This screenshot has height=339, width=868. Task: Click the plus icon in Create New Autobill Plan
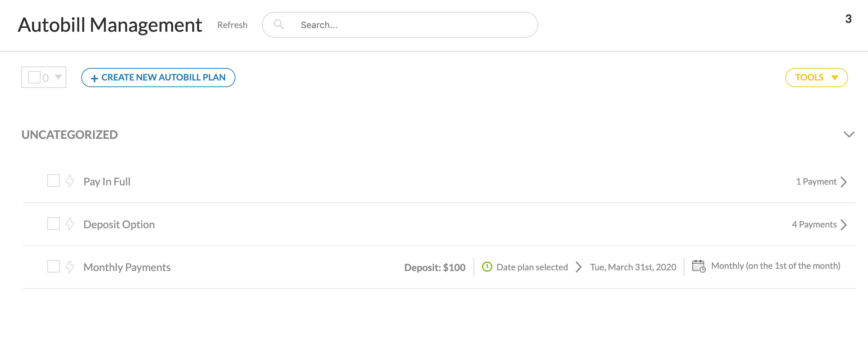94,78
